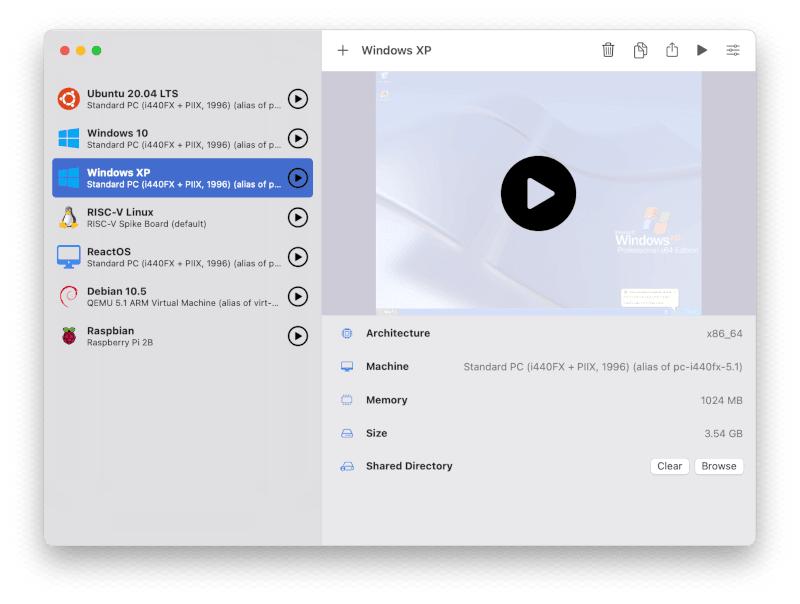Image resolution: width=800 pixels, height=604 pixels.
Task: Select the Raspbian entry
Action: (183, 336)
